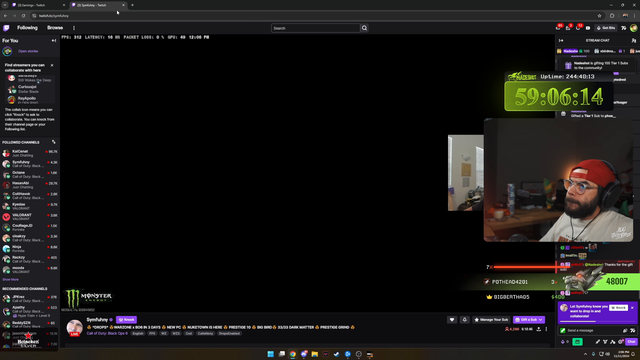Open chat settings gear icon

coord(621,342)
